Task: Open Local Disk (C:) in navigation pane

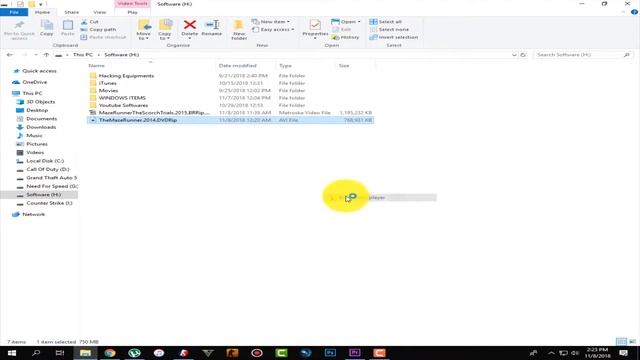Action: click(x=45, y=161)
